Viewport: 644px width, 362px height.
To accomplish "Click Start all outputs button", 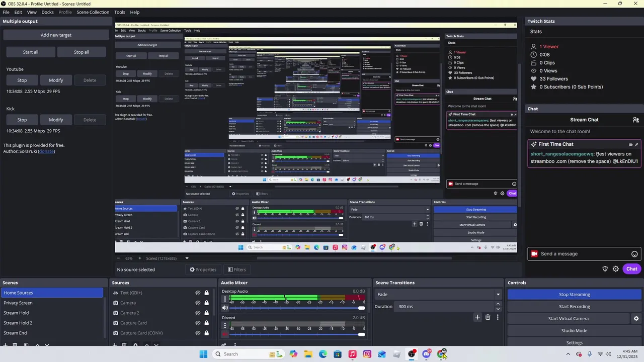I will pyautogui.click(x=30, y=52).
